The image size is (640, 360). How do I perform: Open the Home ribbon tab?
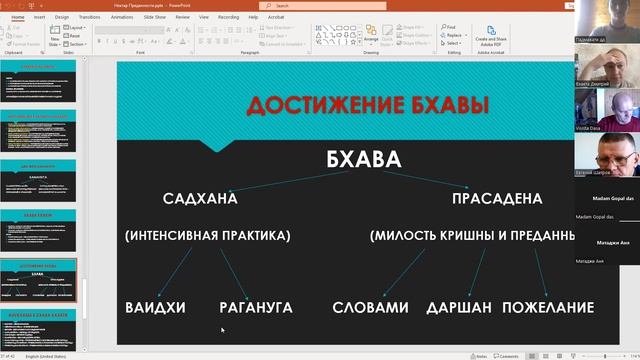tap(18, 17)
